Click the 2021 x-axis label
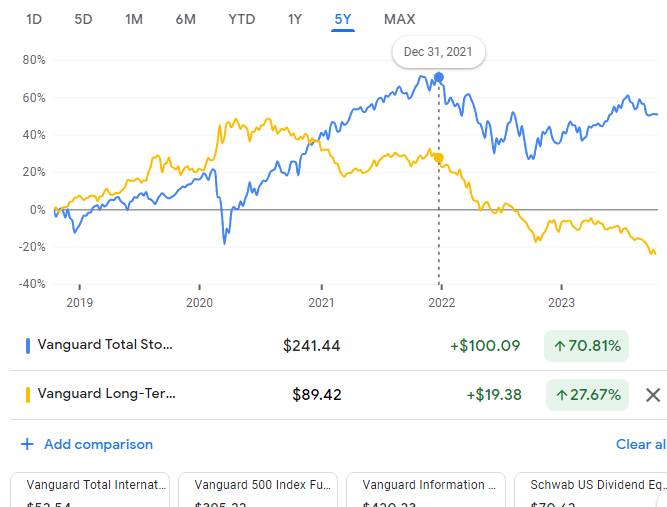This screenshot has width=667, height=507. [321, 303]
